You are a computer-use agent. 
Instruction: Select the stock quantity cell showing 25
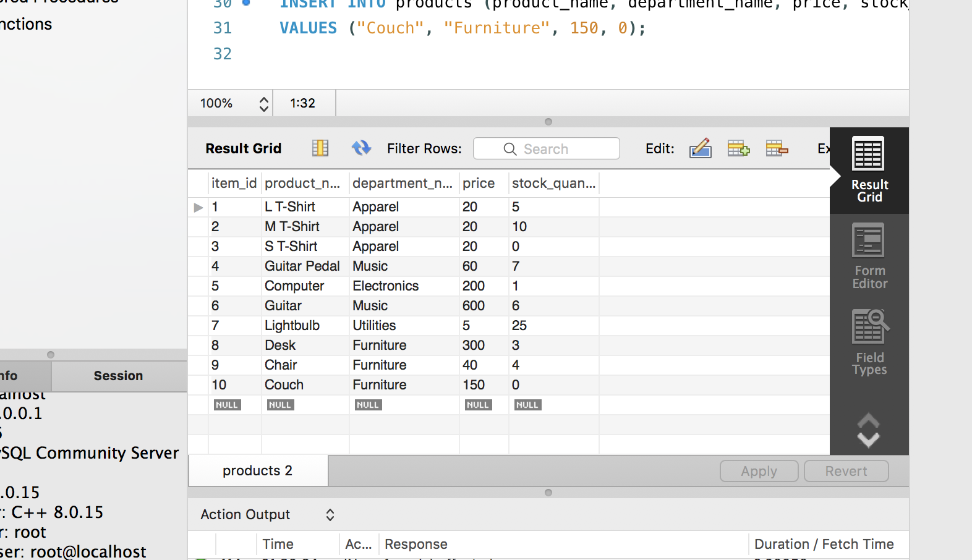click(554, 326)
